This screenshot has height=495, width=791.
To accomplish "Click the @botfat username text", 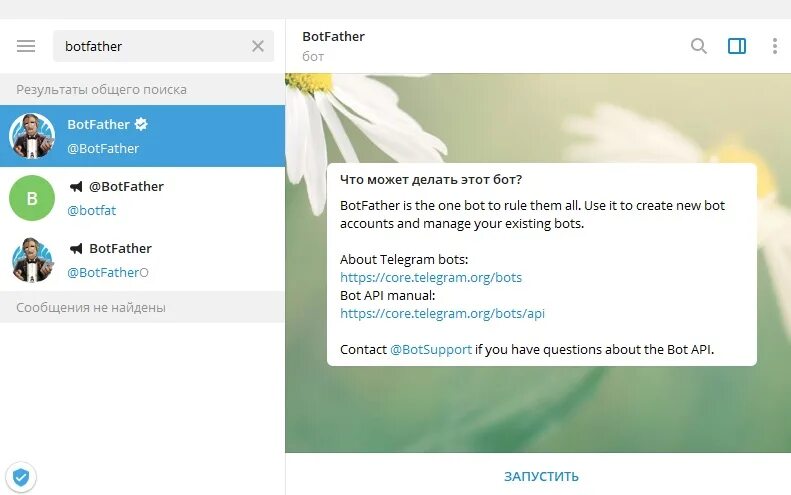I will click(91, 210).
